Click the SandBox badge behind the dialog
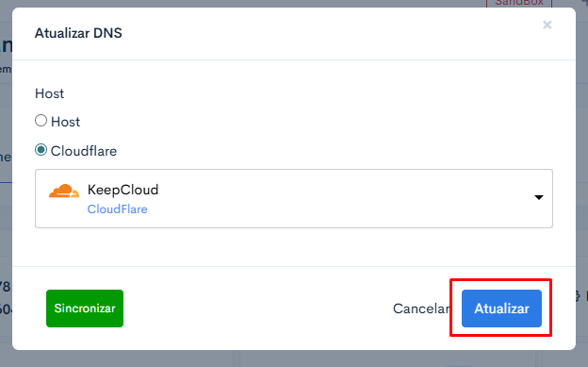This screenshot has height=367, width=588. (x=519, y=4)
